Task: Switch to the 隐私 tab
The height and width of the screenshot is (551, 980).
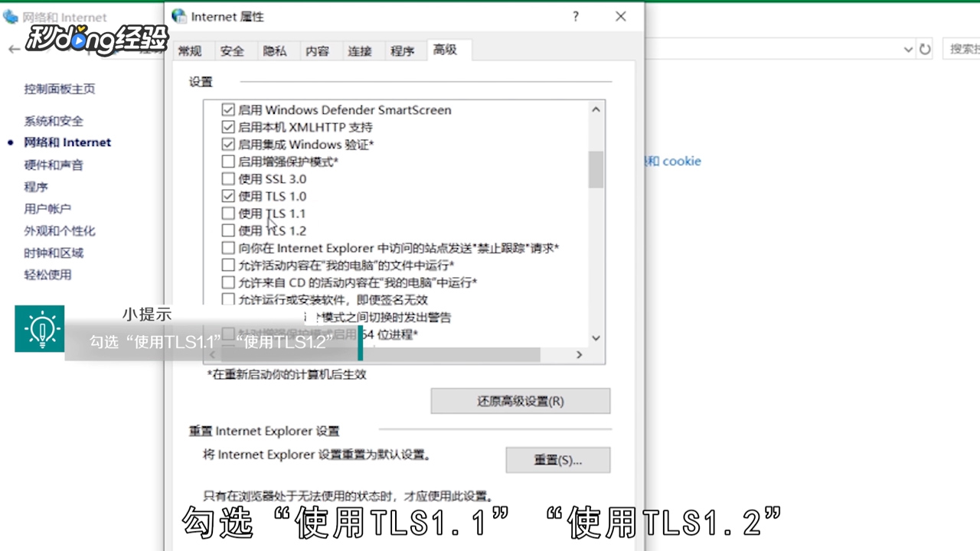Action: (x=275, y=51)
